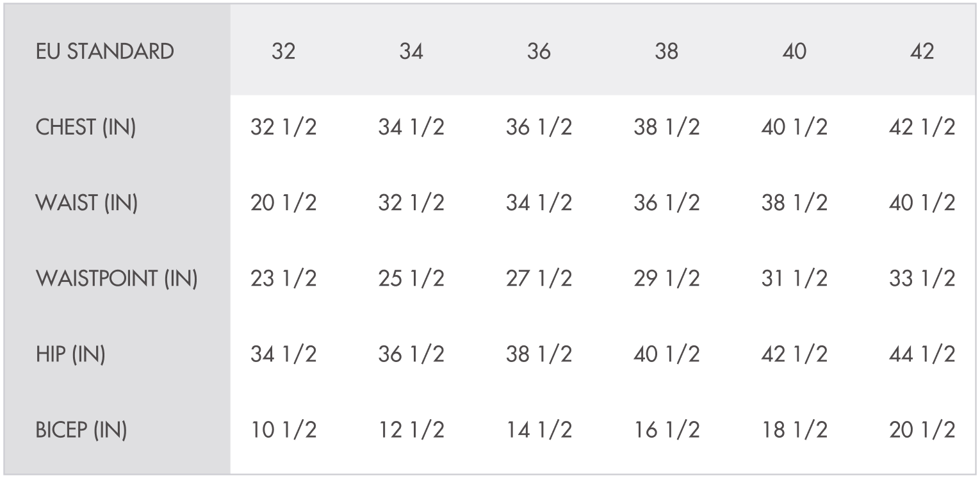Select the size 36 column header

[539, 52]
